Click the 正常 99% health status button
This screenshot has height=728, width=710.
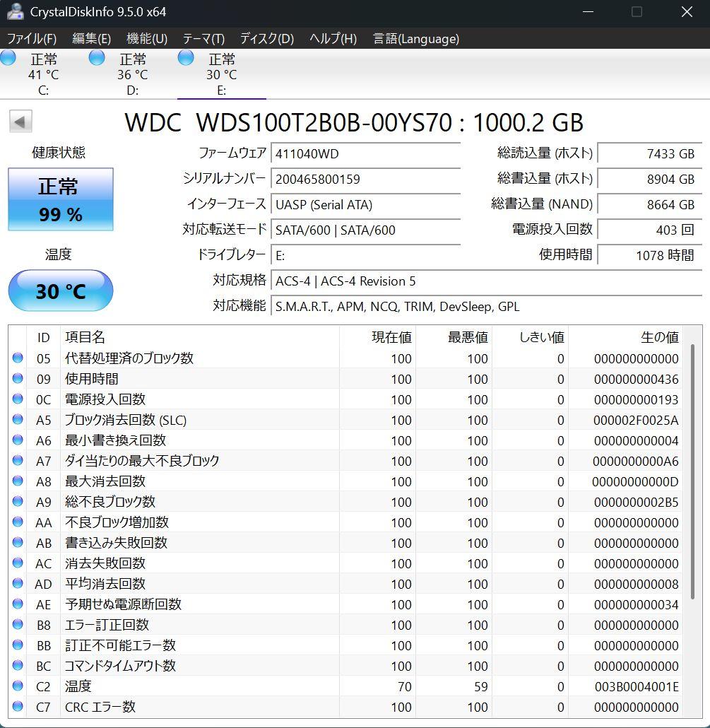point(60,199)
